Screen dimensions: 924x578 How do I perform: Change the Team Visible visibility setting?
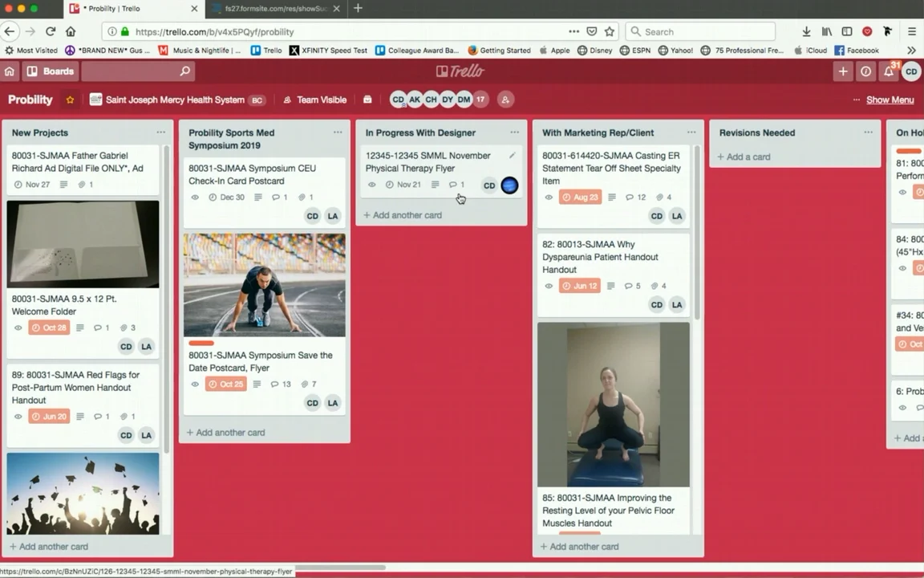pyautogui.click(x=314, y=100)
